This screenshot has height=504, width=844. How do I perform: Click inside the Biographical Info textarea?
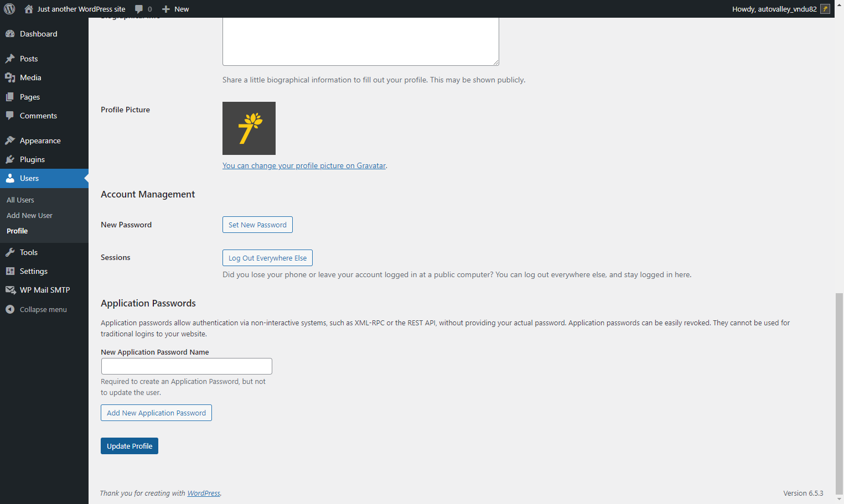(361, 41)
